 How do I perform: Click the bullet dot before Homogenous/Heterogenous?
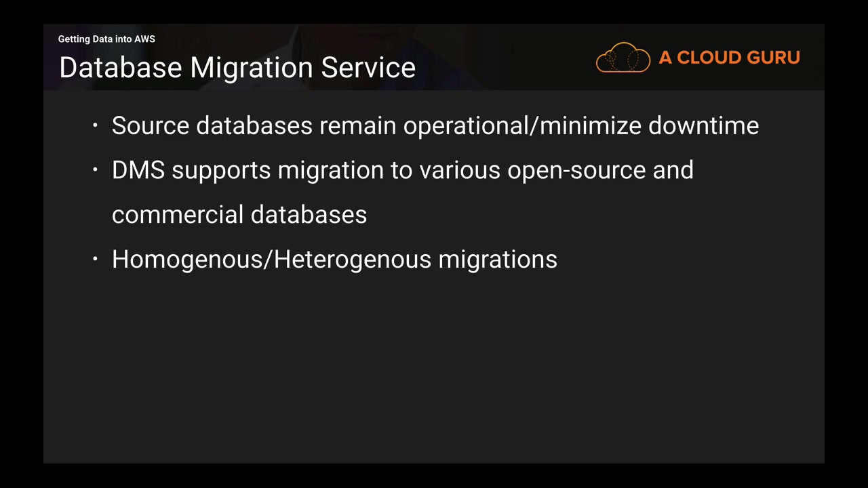point(96,259)
